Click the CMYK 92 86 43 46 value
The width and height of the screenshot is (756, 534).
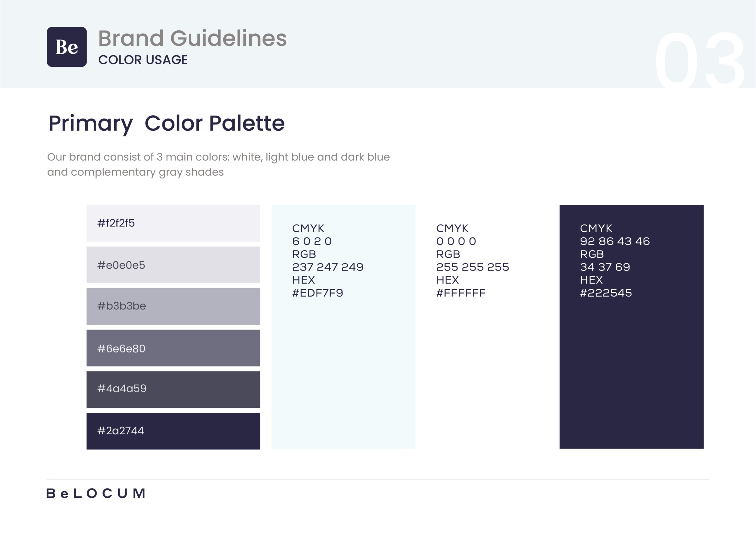[615, 241]
